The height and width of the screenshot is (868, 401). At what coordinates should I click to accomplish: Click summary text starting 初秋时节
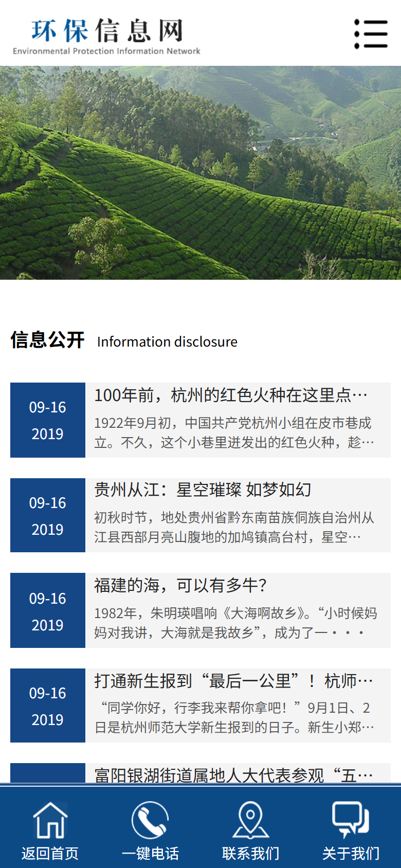[234, 527]
